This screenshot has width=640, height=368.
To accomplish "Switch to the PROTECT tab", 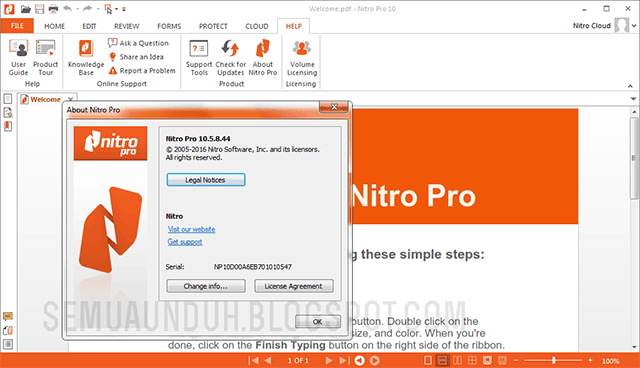I will [213, 26].
